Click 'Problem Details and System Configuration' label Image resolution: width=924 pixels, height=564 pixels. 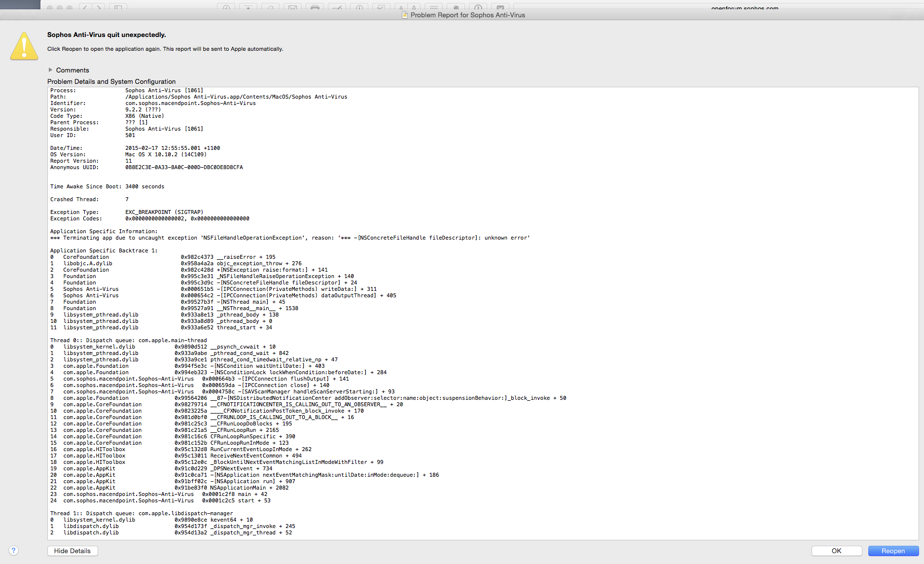point(111,81)
